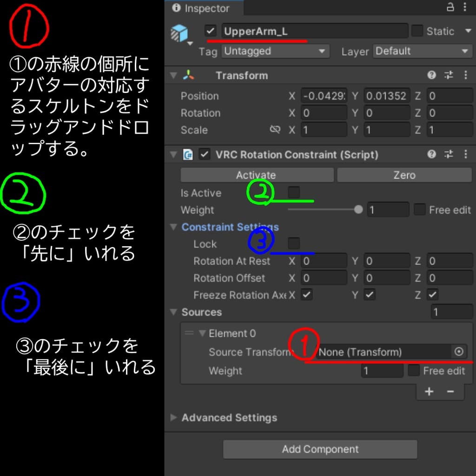Check the Lock checkbox
The height and width of the screenshot is (476, 476).
click(294, 244)
